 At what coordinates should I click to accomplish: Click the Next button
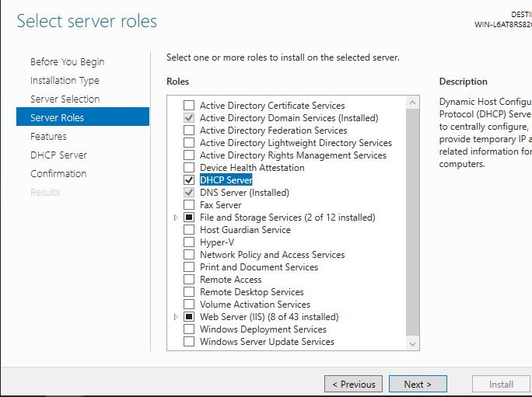(x=418, y=384)
